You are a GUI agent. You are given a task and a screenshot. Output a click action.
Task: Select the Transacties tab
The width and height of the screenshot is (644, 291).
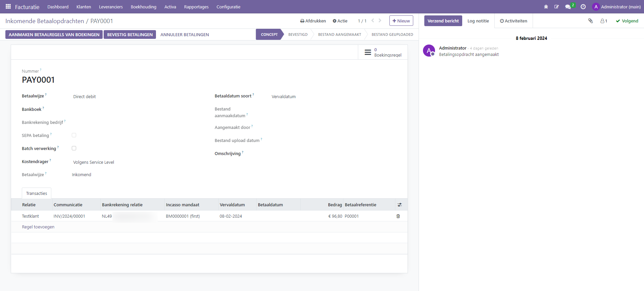tap(37, 193)
